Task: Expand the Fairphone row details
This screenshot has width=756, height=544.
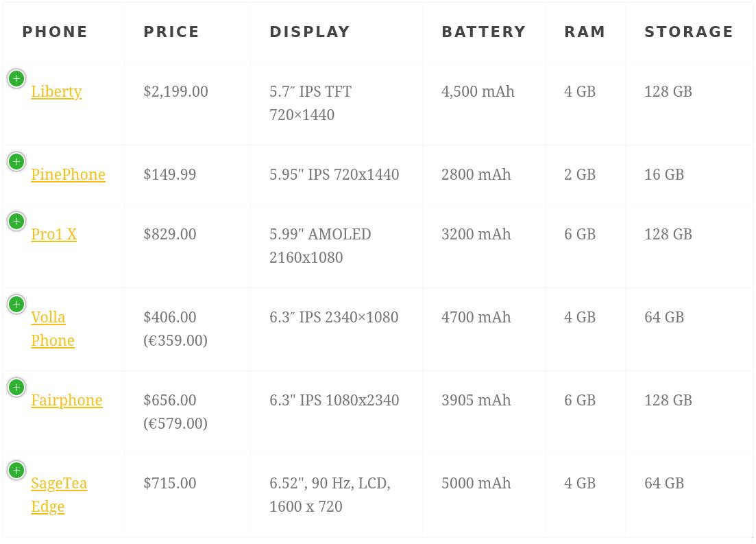Action: 16,388
